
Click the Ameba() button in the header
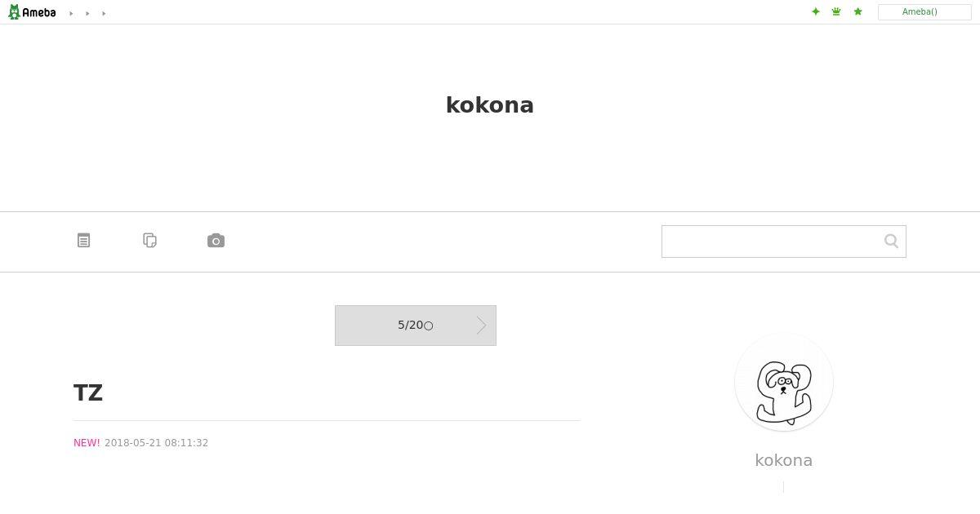(924, 12)
